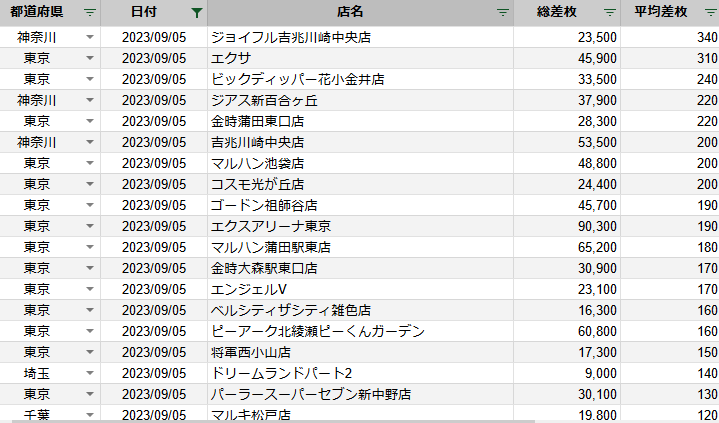Click the green 日付 filter icon
719x423 pixels.
tap(196, 13)
